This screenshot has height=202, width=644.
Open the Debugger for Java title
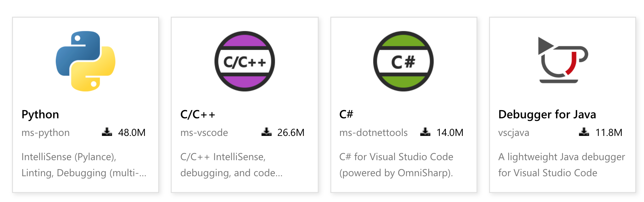click(x=547, y=115)
